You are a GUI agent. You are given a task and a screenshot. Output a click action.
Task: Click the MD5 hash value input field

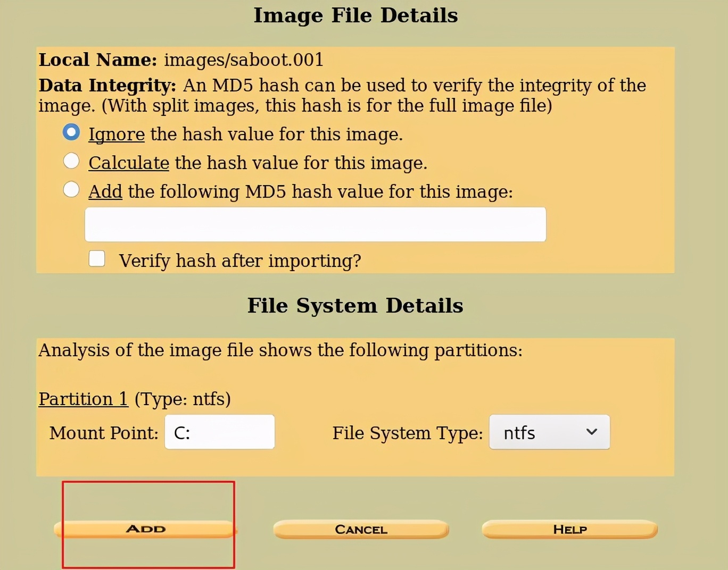click(316, 224)
